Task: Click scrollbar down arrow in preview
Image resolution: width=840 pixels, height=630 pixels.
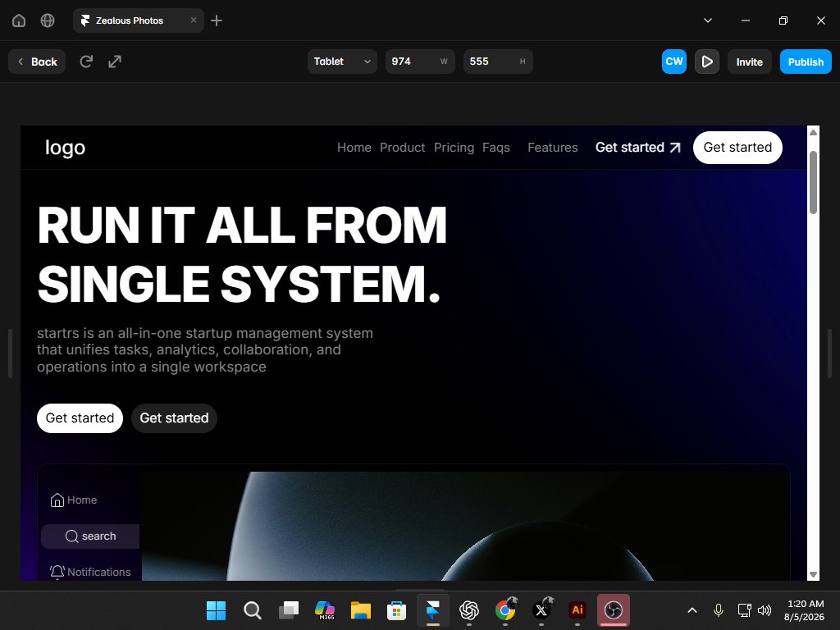Action: click(x=813, y=574)
